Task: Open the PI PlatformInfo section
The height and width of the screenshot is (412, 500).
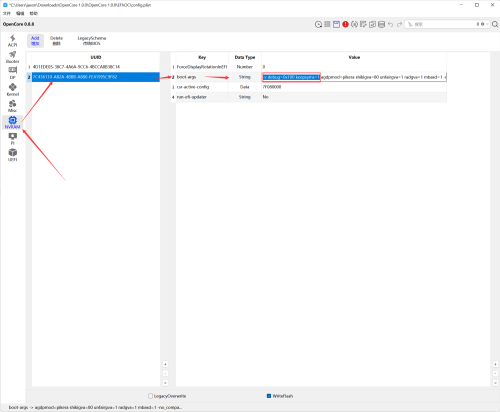Action: [13, 139]
